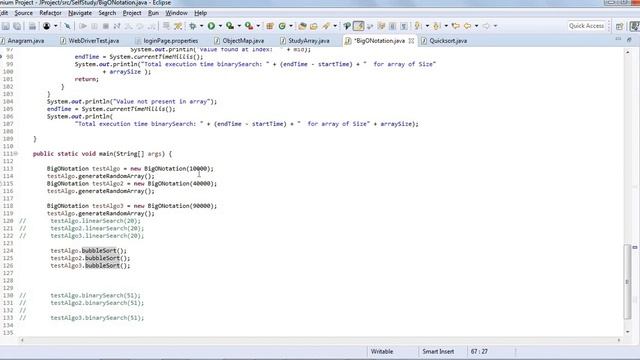The image size is (640, 360).
Task: Switch to WebDriverTest.java tab
Action: [94, 41]
